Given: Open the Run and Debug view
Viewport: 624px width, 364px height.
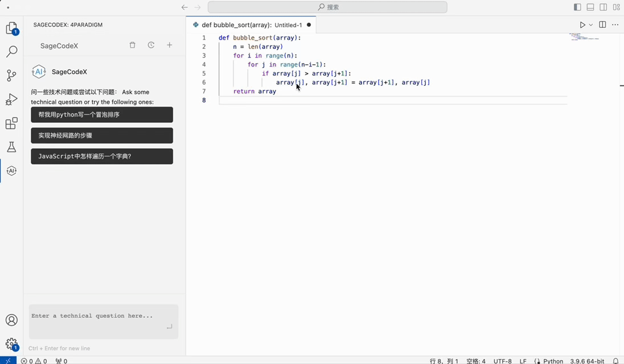Looking at the screenshot, I should pyautogui.click(x=11, y=99).
